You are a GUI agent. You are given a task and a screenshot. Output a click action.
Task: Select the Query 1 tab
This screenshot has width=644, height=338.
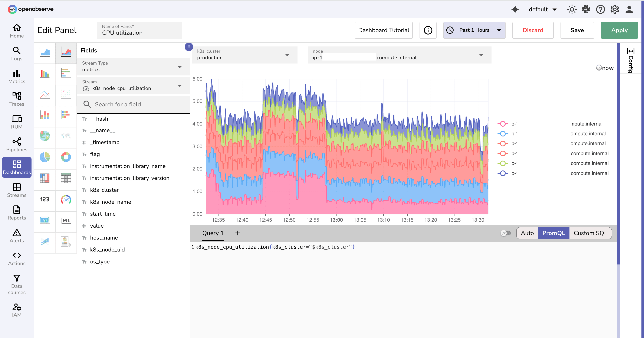tap(213, 233)
